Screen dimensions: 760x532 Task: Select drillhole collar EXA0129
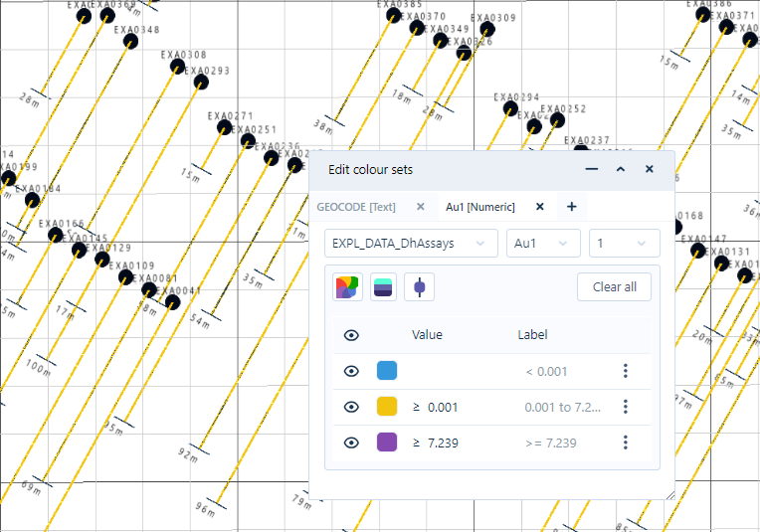click(102, 260)
